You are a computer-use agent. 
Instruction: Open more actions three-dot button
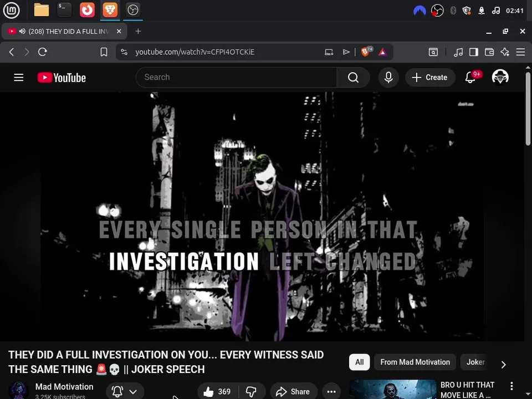(x=331, y=392)
